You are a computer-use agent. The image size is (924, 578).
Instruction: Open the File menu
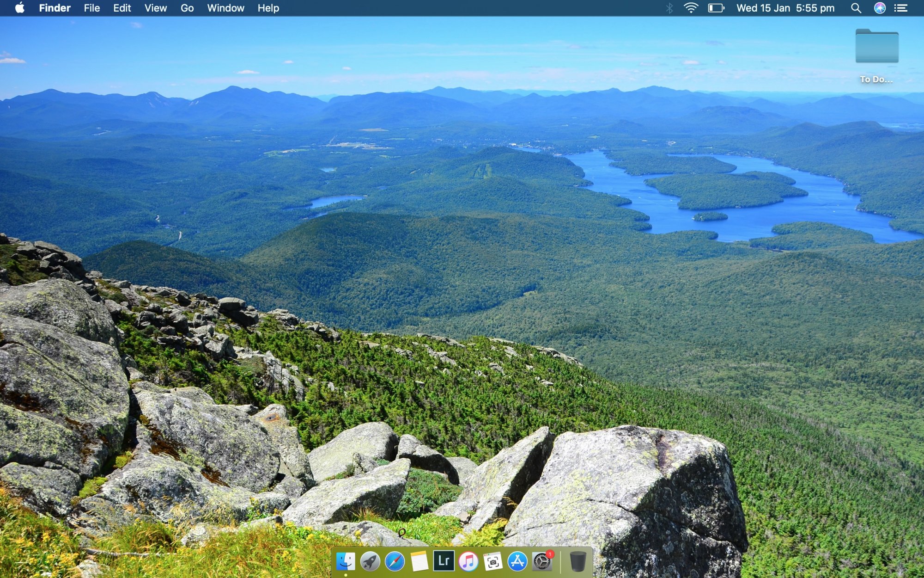point(91,8)
